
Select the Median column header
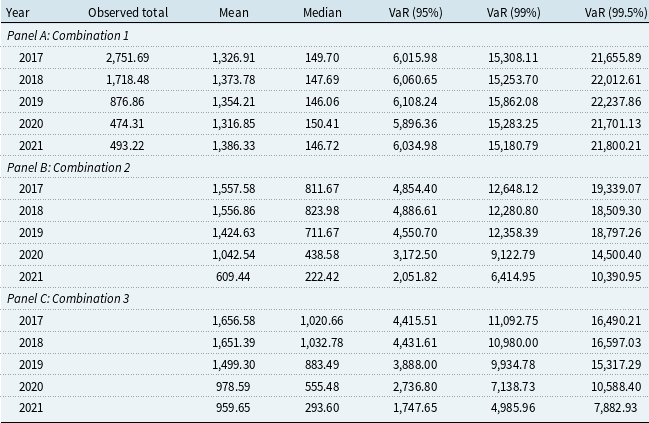pos(322,12)
